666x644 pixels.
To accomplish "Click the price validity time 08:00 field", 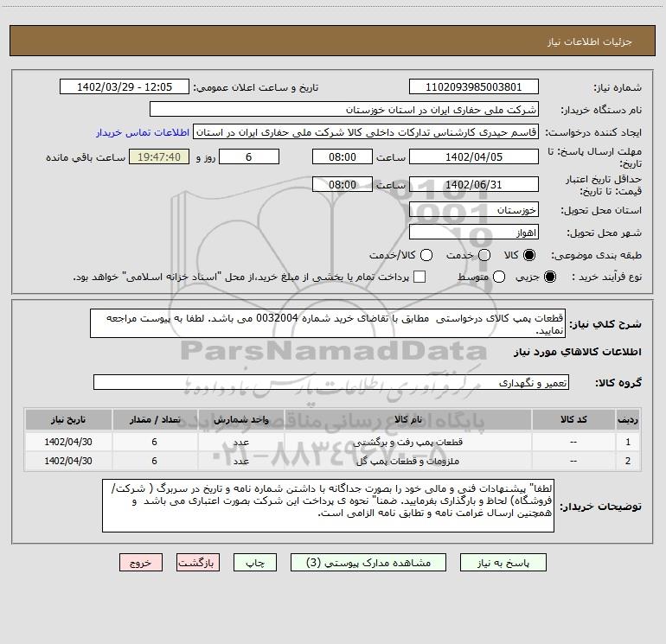I will [343, 185].
